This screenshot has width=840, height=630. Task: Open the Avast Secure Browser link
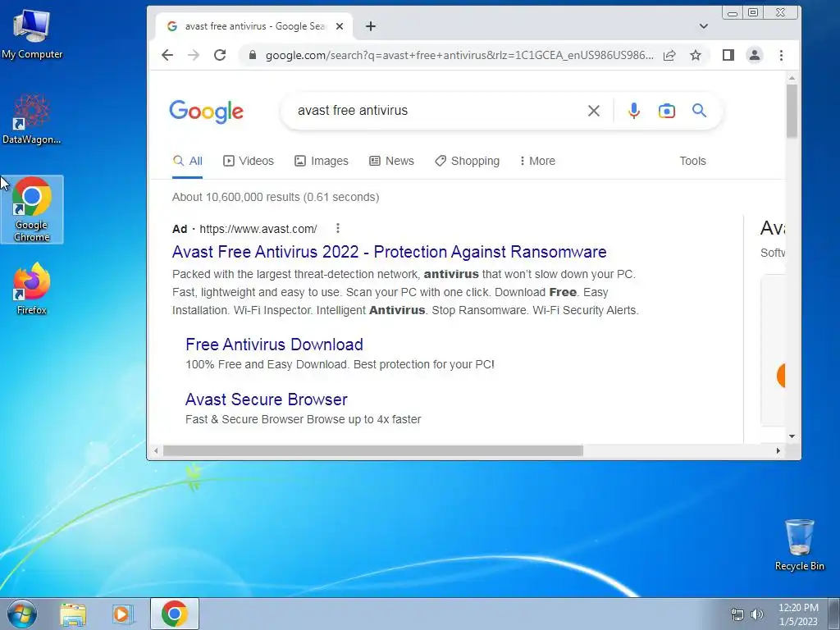267,399
